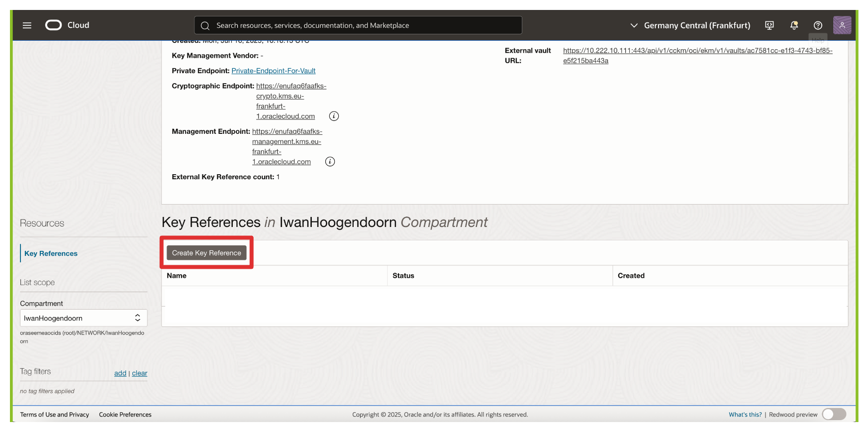
Task: Open the What's this? link
Action: click(745, 415)
